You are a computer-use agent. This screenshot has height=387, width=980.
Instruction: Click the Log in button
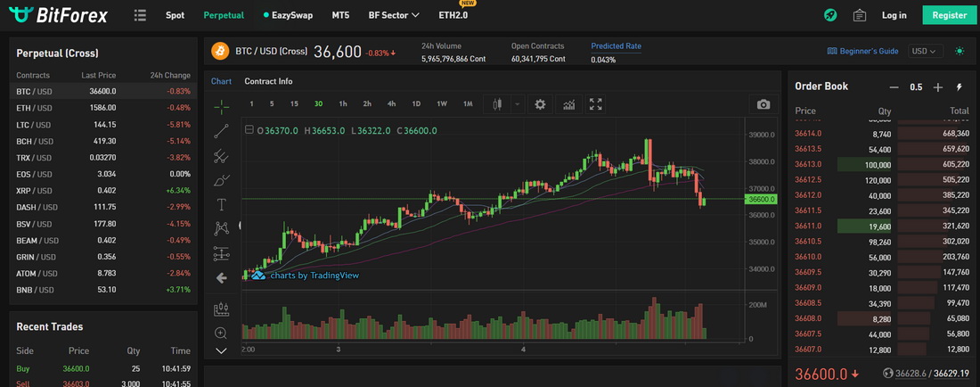point(894,15)
